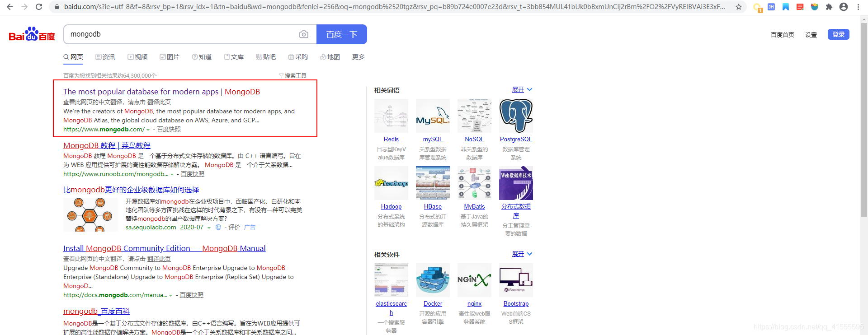Open the browser extensions puzzle icon
This screenshot has width=868, height=335.
coord(829,7)
